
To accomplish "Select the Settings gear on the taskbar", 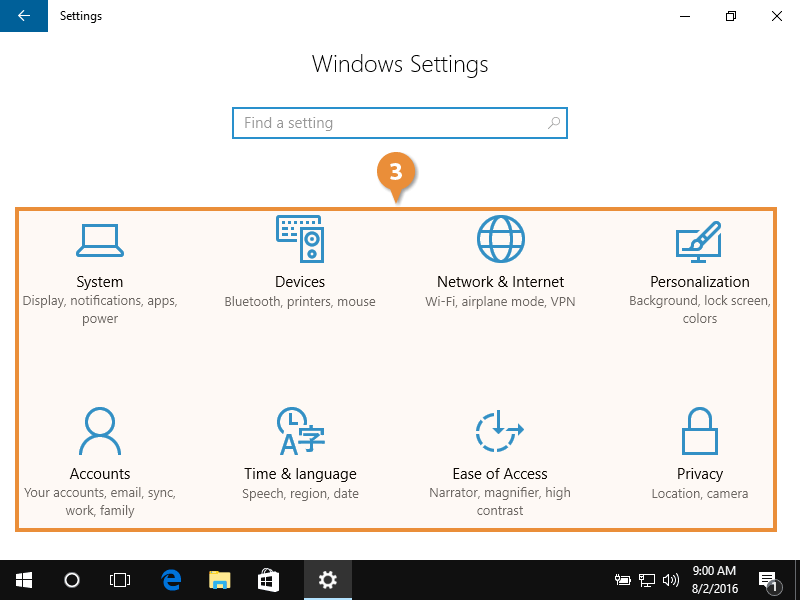I will 328,580.
